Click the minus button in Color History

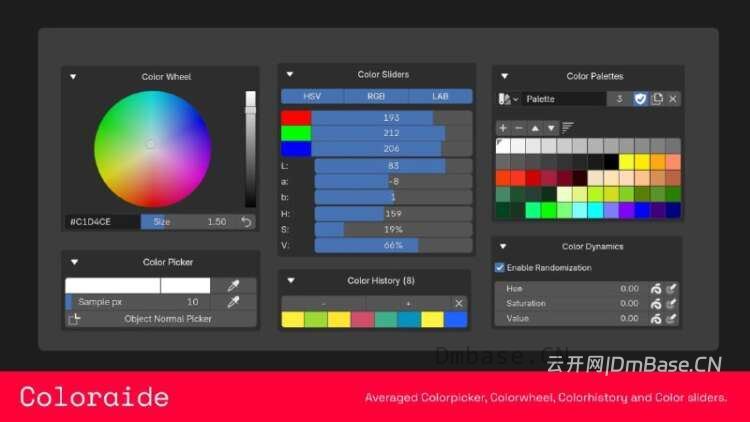click(324, 303)
